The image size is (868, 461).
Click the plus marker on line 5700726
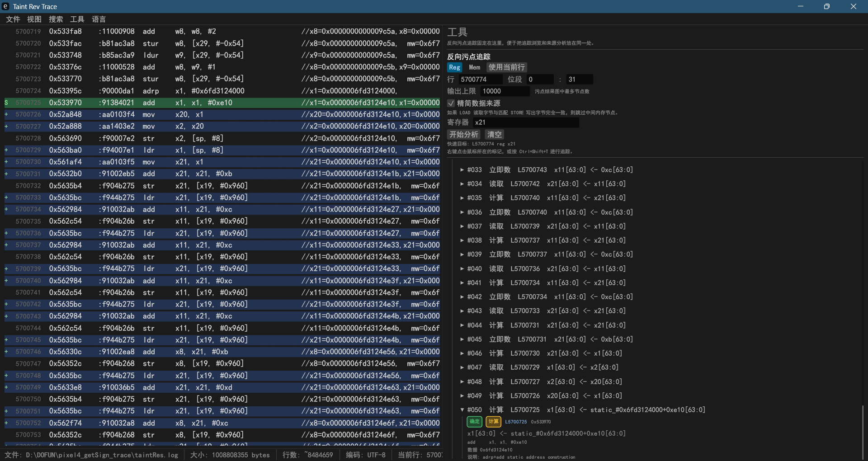point(6,114)
